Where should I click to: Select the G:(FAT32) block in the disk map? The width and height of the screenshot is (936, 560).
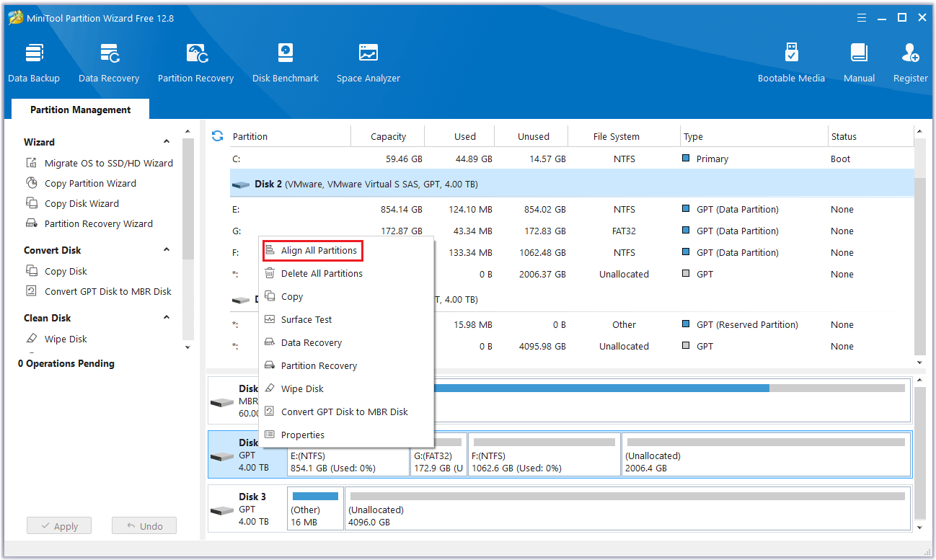click(438, 454)
